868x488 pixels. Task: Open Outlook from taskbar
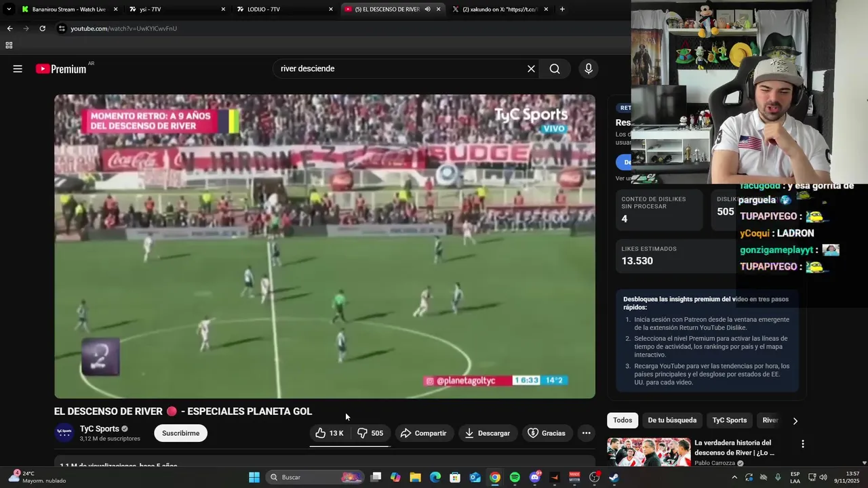point(475,477)
